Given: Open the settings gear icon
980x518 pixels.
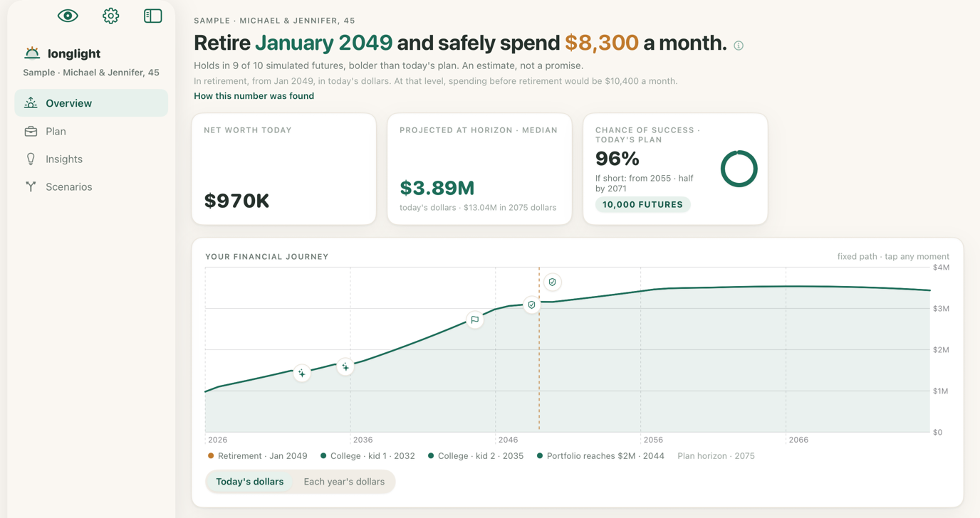Looking at the screenshot, I should tap(110, 16).
